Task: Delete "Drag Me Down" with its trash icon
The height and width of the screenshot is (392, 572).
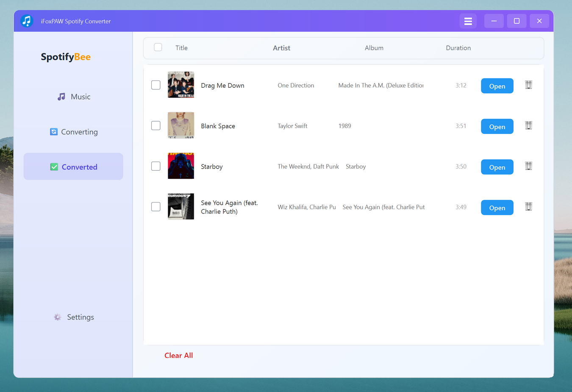Action: 528,85
